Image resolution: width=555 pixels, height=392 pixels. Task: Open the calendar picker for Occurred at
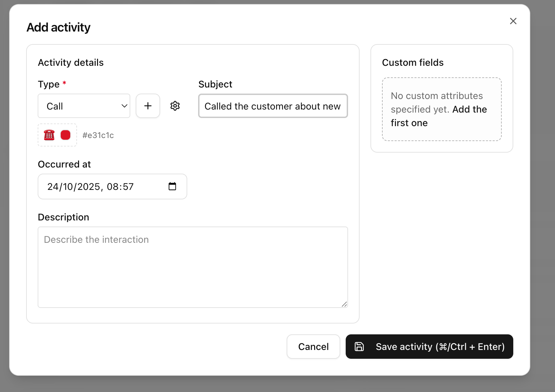coord(172,186)
